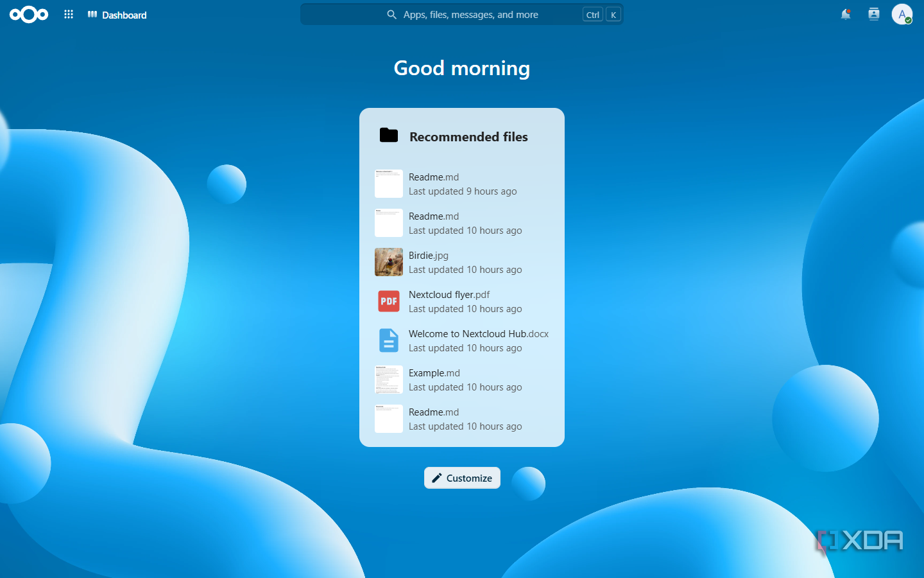Open Example.md file entry

tap(462, 380)
